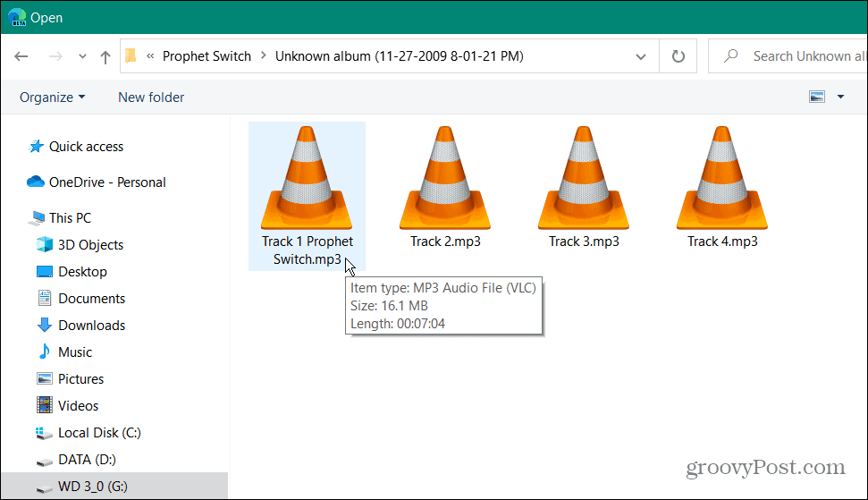Click the OneDrive cloud icon
The image size is (868, 500).
(36, 182)
